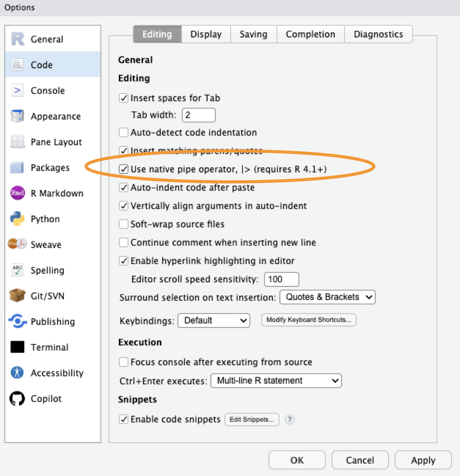Enable Soft-wrap source files
Image resolution: width=460 pixels, height=476 pixels.
click(x=124, y=224)
